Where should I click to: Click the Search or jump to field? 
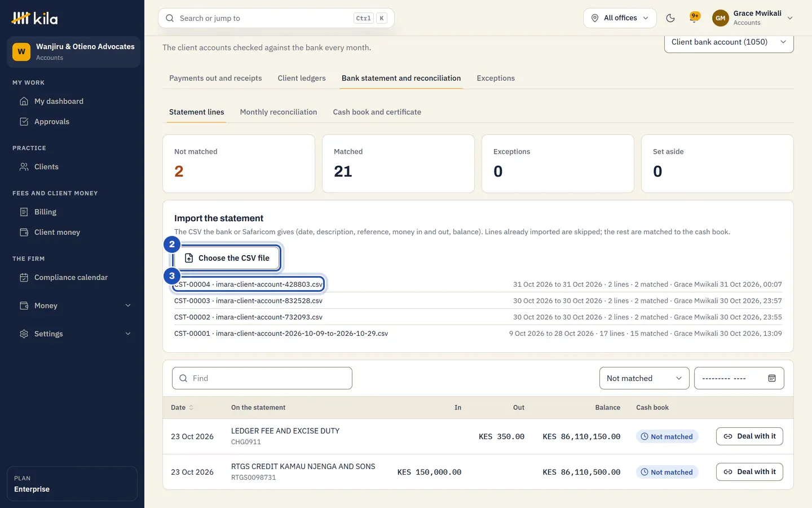tap(276, 18)
